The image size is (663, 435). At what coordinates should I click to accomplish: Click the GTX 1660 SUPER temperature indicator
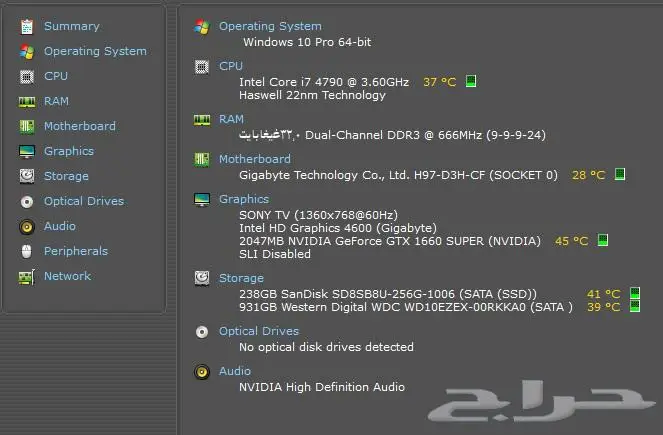[x=603, y=241]
